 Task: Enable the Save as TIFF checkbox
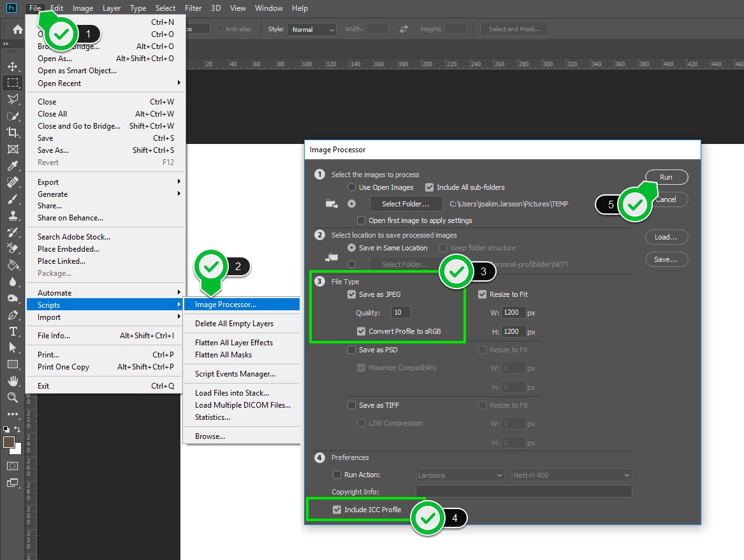click(351, 405)
